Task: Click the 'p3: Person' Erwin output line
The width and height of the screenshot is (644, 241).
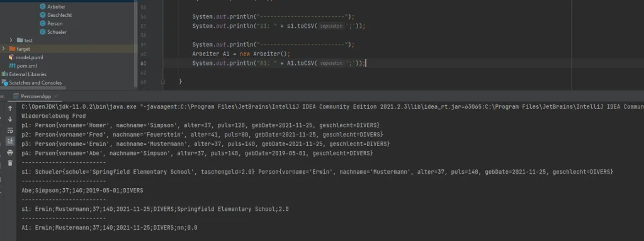Action: pyautogui.click(x=206, y=143)
